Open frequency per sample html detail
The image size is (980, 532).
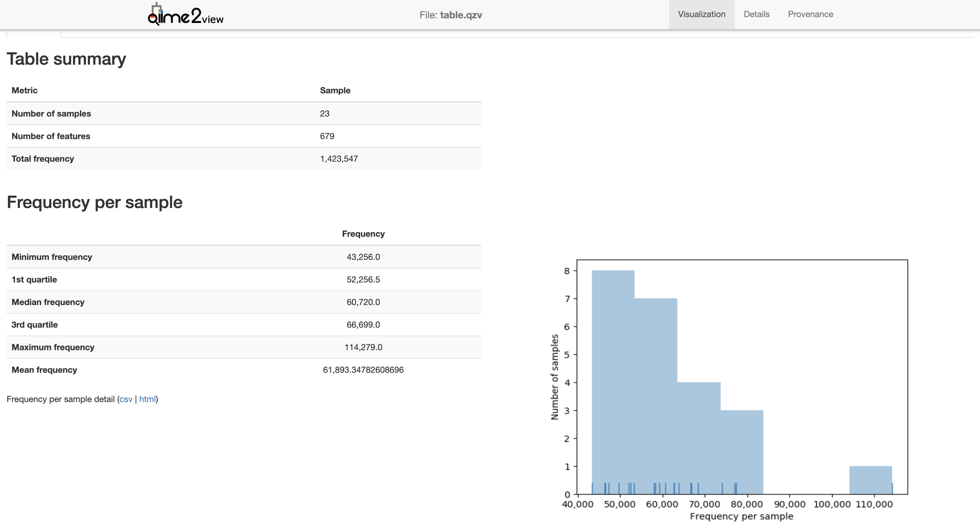pos(147,399)
